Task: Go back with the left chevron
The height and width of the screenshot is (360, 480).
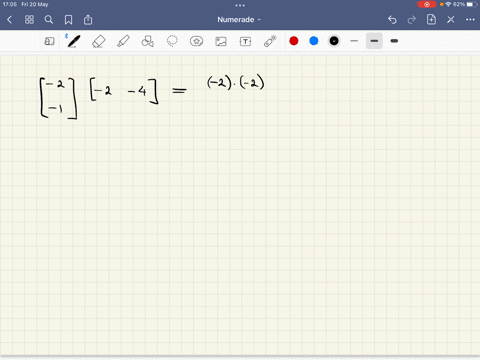Action: point(9,20)
